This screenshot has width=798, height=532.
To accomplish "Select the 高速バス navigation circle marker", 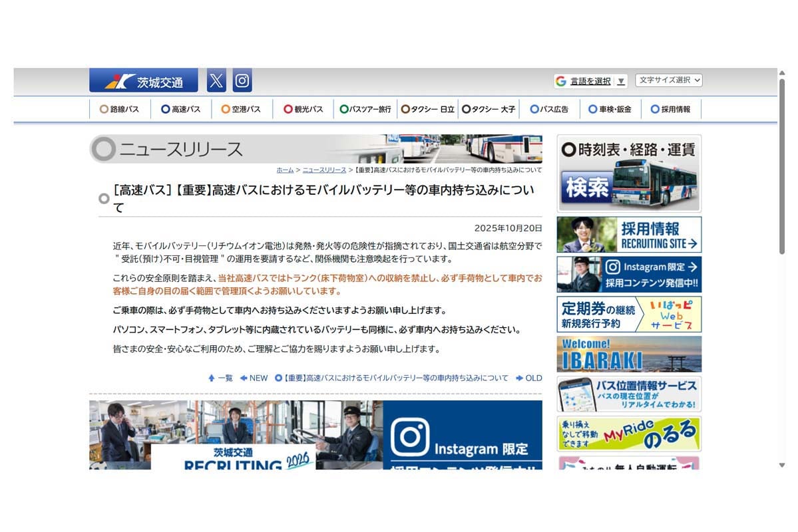I will [164, 108].
